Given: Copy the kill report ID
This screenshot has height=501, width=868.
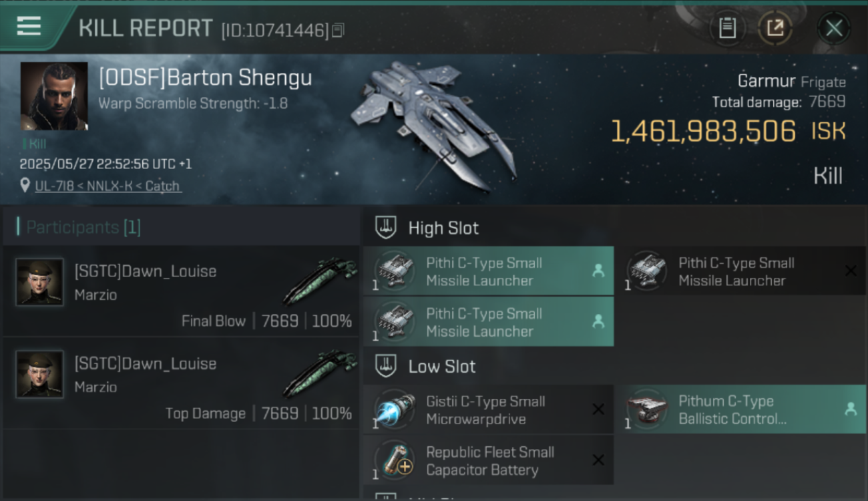Looking at the screenshot, I should point(338,30).
